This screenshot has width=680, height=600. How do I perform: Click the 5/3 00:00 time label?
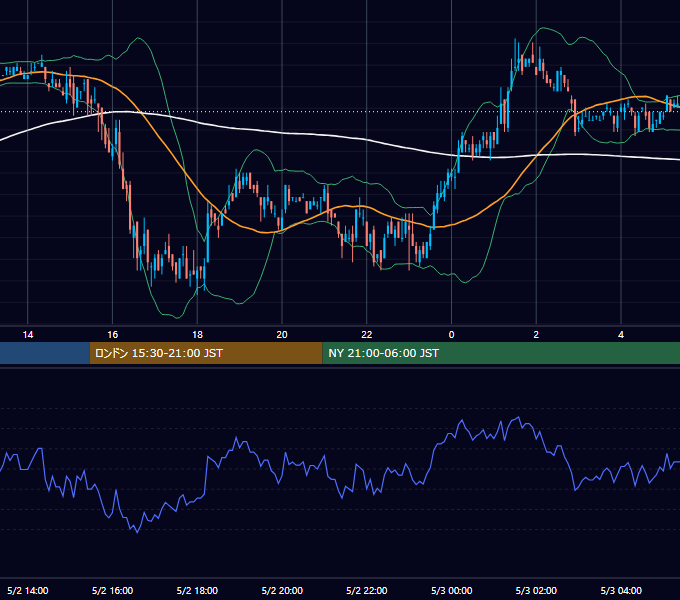[x=451, y=590]
